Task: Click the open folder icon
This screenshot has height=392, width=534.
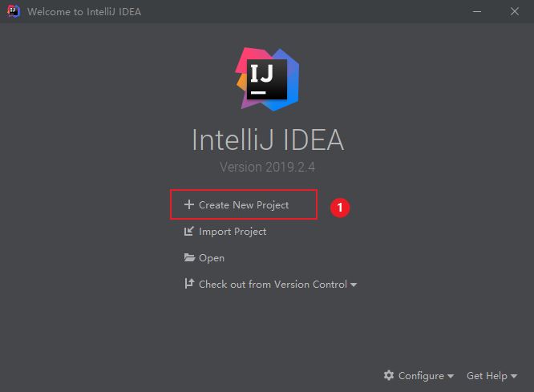Action: (x=189, y=257)
